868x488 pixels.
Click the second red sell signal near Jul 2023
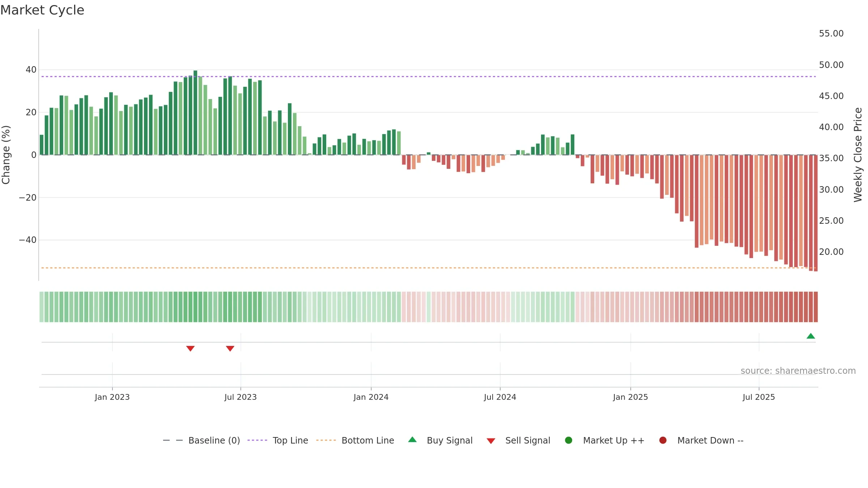(230, 348)
